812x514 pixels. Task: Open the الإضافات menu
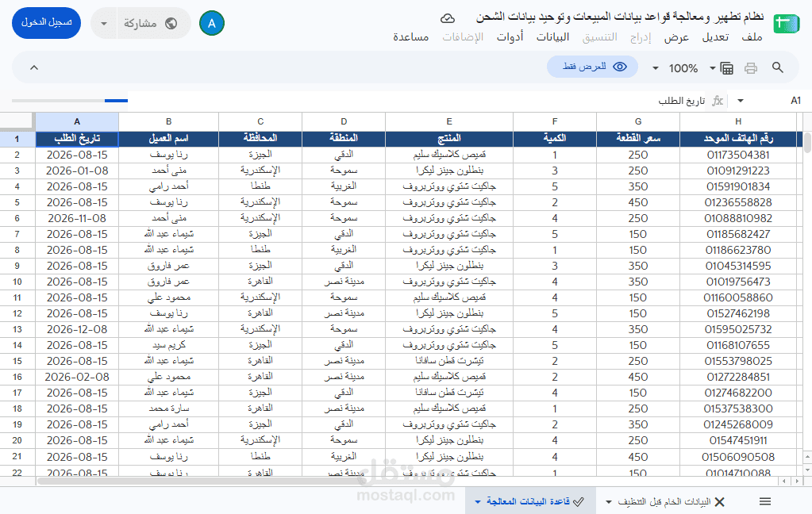click(x=463, y=37)
